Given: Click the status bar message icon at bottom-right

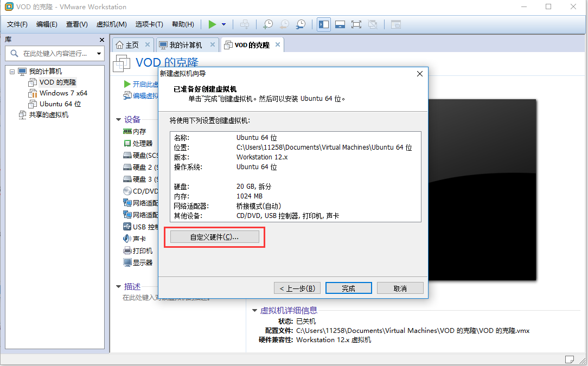Looking at the screenshot, I should tap(569, 359).
